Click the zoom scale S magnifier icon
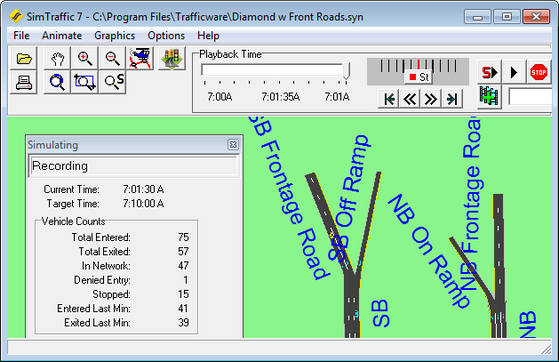The image size is (559, 362). pyautogui.click(x=112, y=82)
